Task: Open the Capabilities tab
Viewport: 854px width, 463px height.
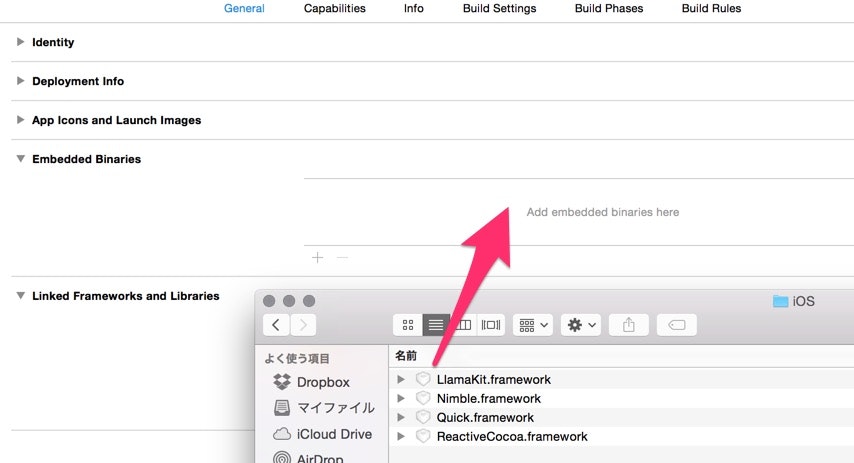Action: tap(334, 8)
